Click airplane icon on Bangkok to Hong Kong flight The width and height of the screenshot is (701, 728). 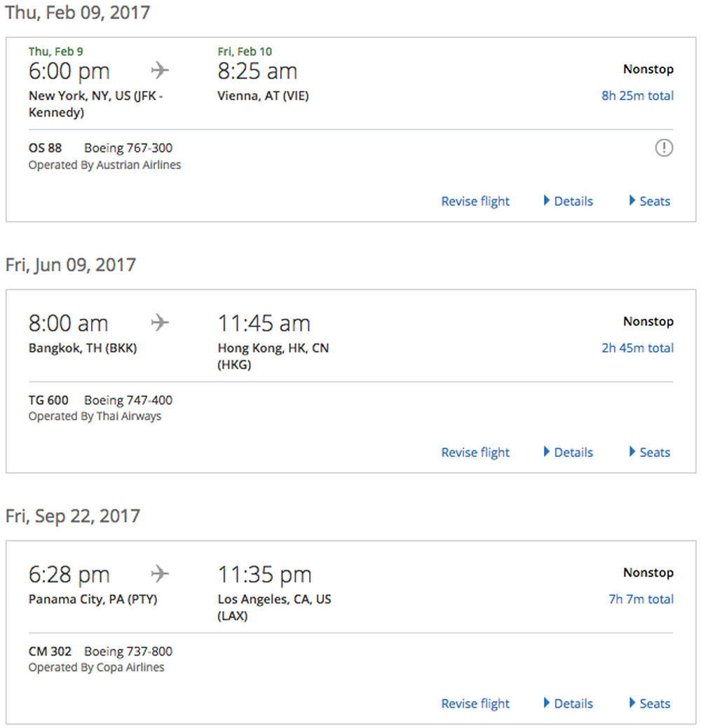(x=160, y=323)
